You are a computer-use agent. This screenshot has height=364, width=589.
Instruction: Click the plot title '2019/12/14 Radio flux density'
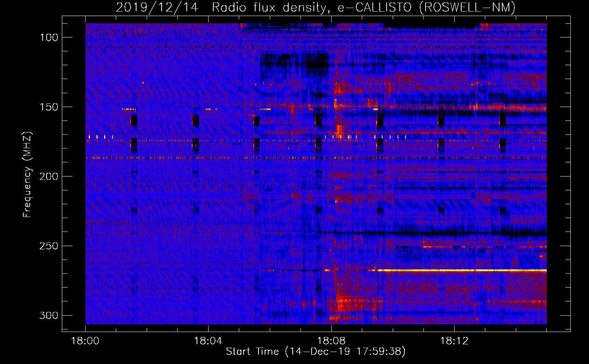[316, 8]
